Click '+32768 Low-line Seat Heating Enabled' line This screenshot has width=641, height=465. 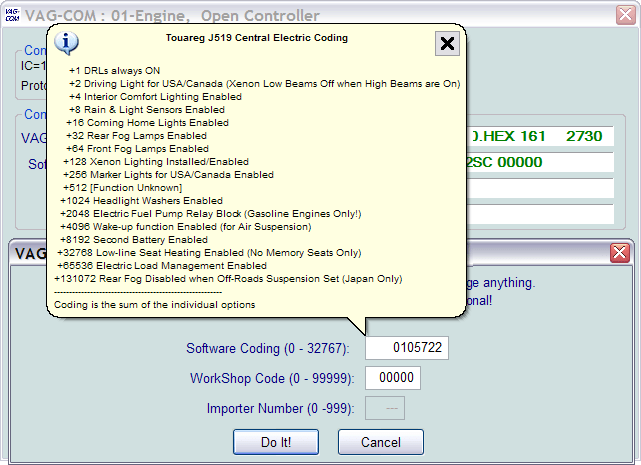209,253
